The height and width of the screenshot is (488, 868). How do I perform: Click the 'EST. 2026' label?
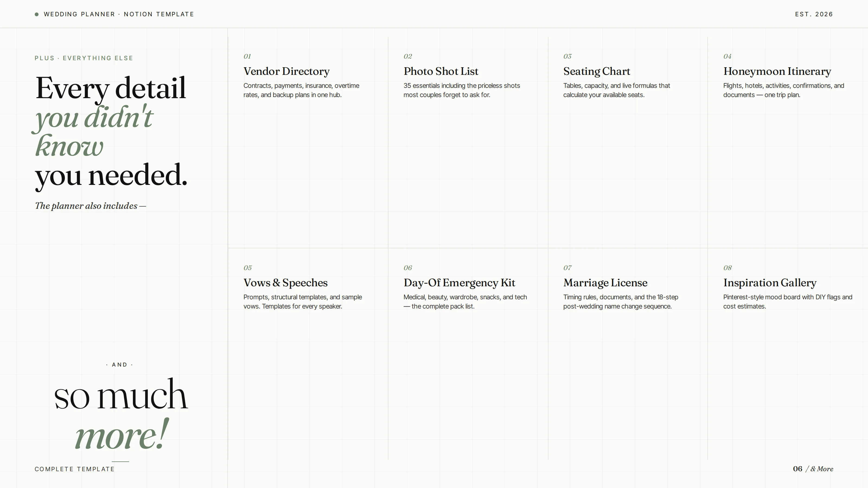tap(814, 14)
